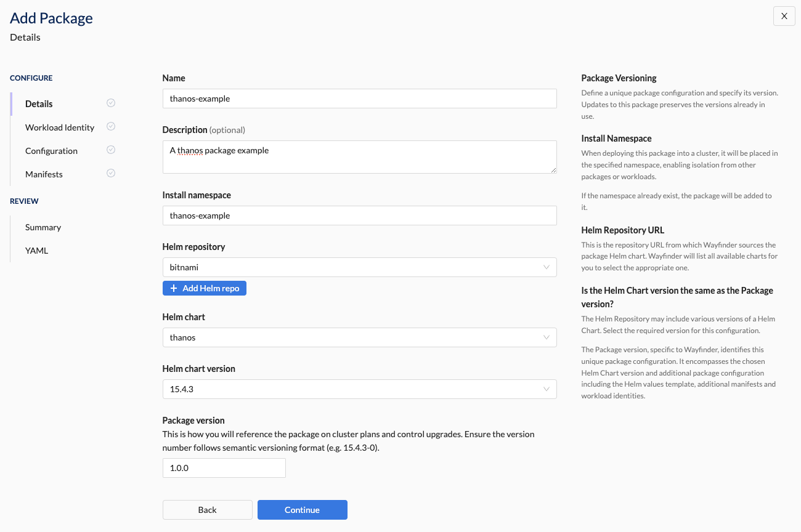Open the Details step
This screenshot has width=801, height=532.
[39, 104]
